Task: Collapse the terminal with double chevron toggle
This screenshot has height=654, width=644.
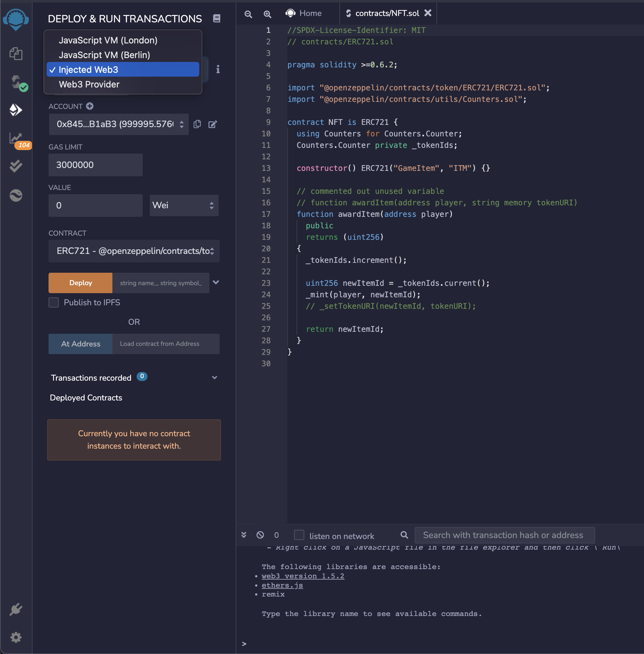Action: (244, 535)
